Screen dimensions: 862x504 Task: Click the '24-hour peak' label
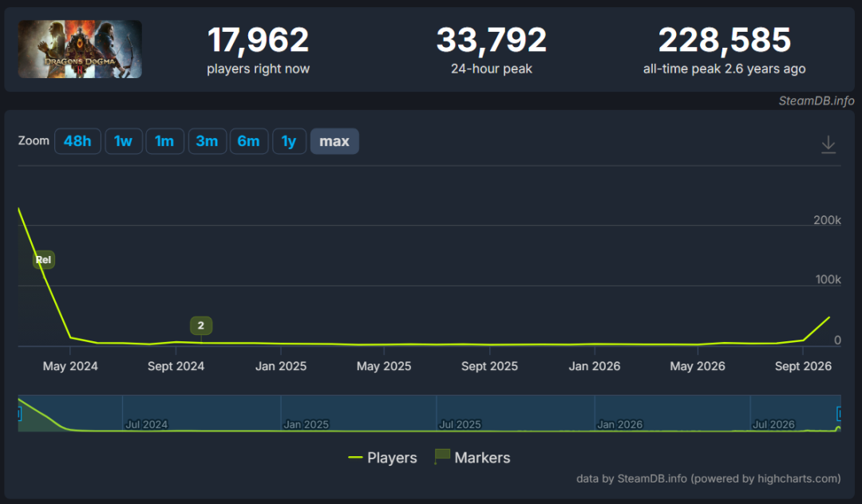point(492,69)
